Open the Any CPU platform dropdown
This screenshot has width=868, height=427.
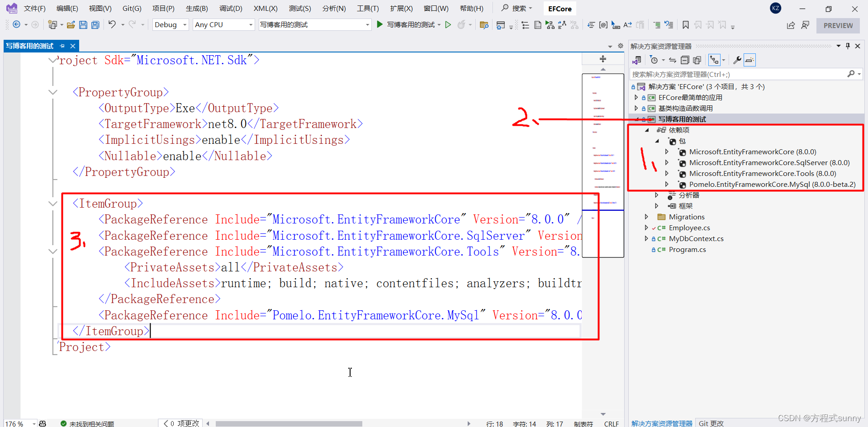[x=223, y=25]
